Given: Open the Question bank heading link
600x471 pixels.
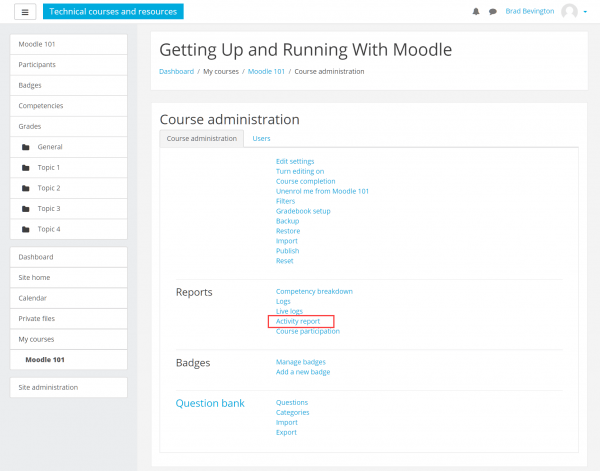Looking at the screenshot, I should (x=209, y=403).
